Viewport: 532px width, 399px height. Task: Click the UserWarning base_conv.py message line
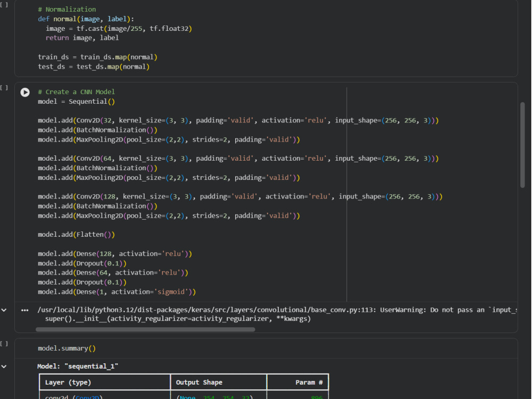[277, 310]
